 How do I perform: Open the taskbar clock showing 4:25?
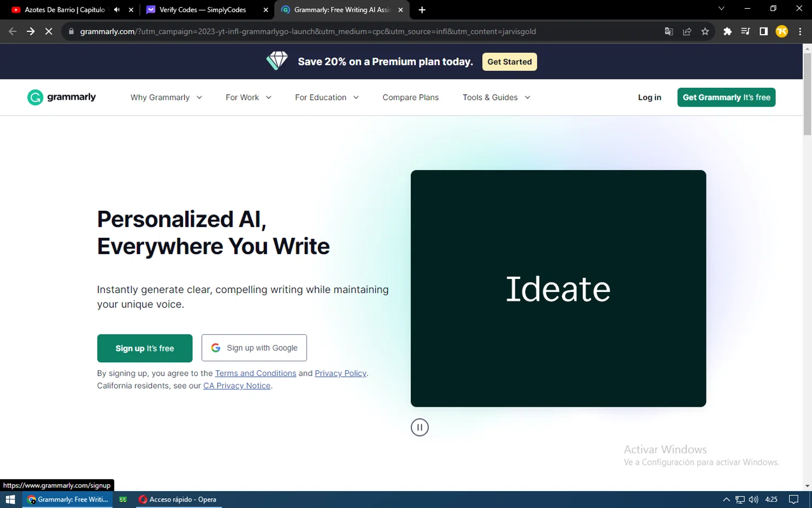(x=771, y=499)
